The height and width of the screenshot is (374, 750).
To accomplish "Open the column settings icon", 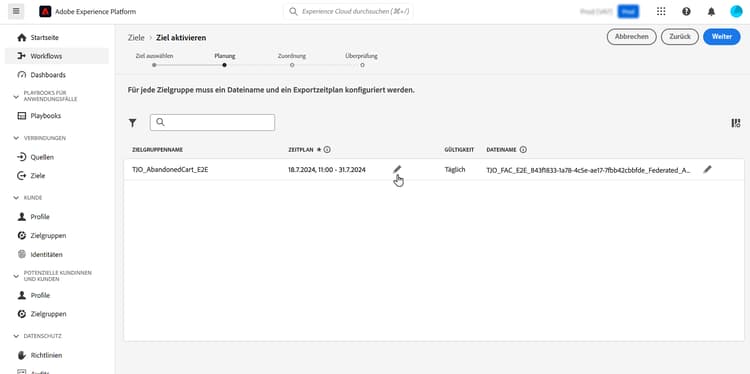I will coord(736,123).
